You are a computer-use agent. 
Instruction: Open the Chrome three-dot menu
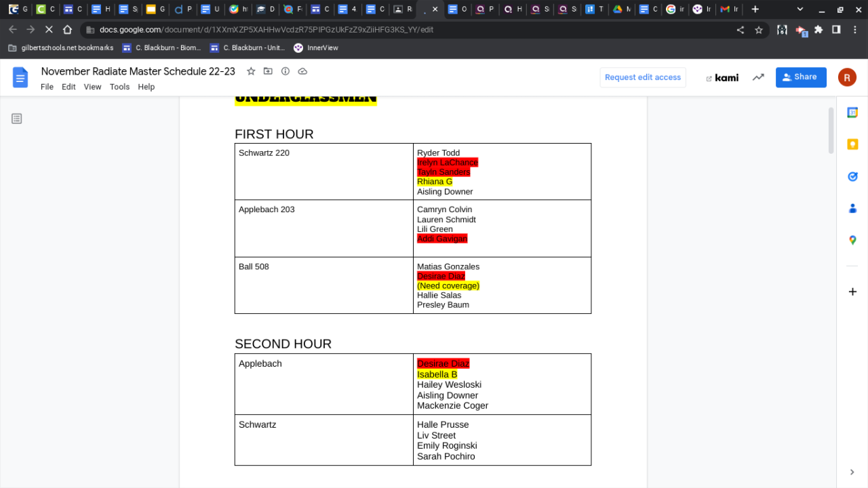tap(855, 30)
